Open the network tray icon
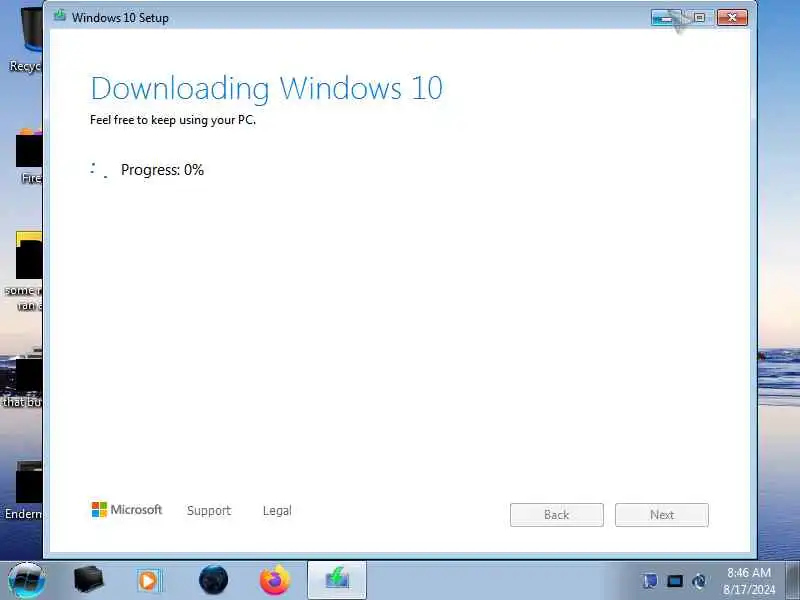 (x=674, y=581)
